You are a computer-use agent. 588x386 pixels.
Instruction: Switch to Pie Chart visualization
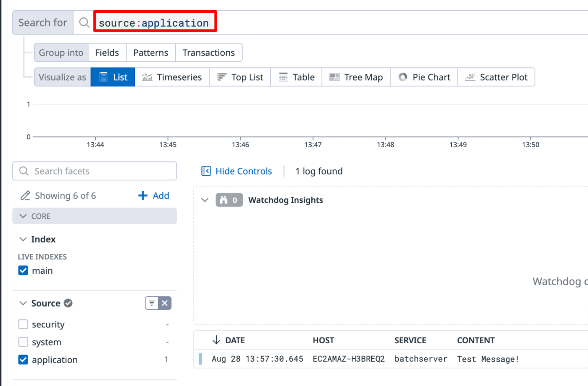click(424, 77)
